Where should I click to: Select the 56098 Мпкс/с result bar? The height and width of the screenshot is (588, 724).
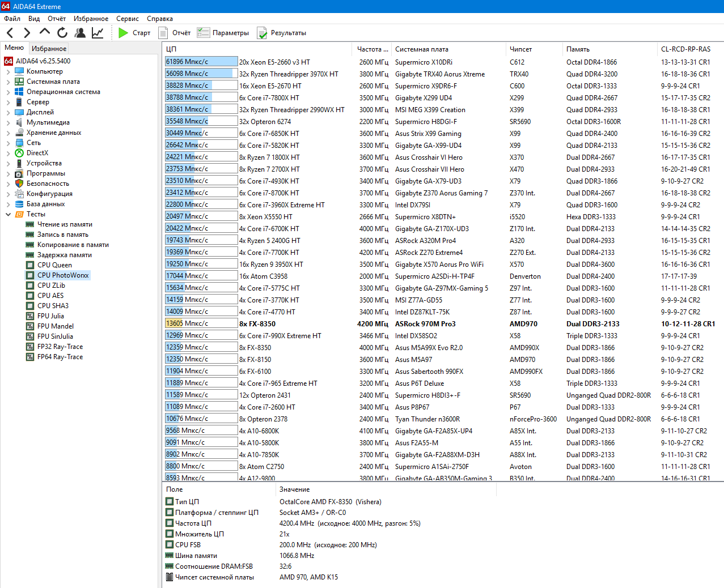201,74
